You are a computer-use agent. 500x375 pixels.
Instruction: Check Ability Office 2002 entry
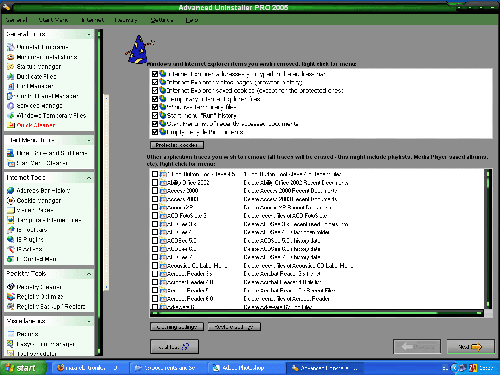click(155, 182)
